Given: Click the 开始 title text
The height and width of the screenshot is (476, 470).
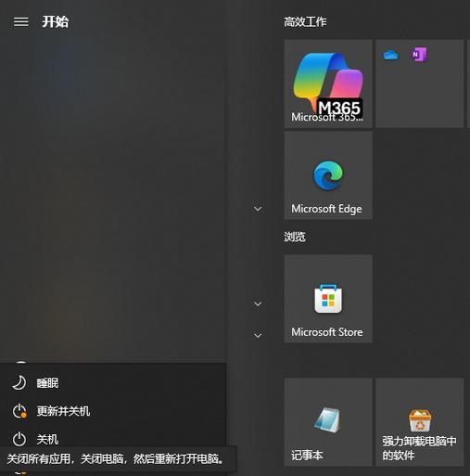Looking at the screenshot, I should click(56, 22).
